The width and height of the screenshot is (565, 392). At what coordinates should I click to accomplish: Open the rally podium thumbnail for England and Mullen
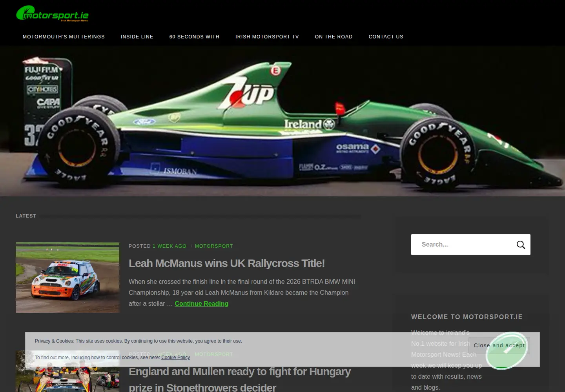[67, 371]
